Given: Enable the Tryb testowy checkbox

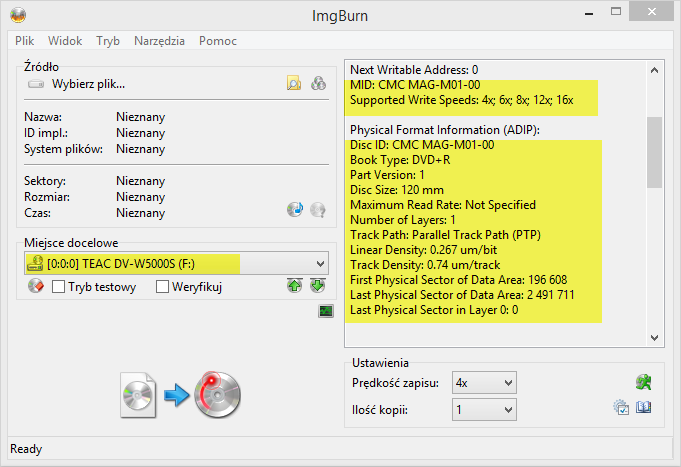Looking at the screenshot, I should point(58,287).
